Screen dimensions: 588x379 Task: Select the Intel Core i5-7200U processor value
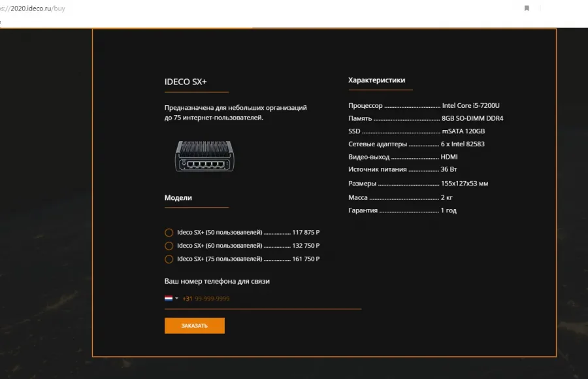pyautogui.click(x=470, y=105)
